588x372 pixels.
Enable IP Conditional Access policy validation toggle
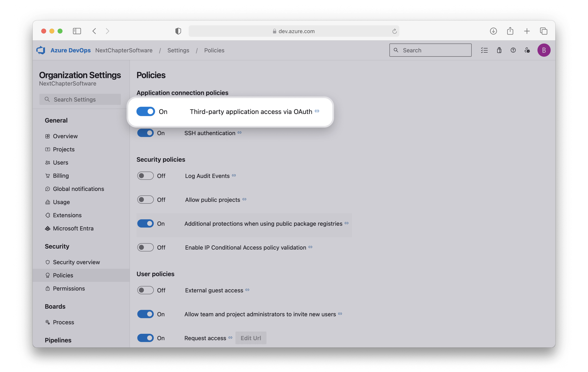145,247
